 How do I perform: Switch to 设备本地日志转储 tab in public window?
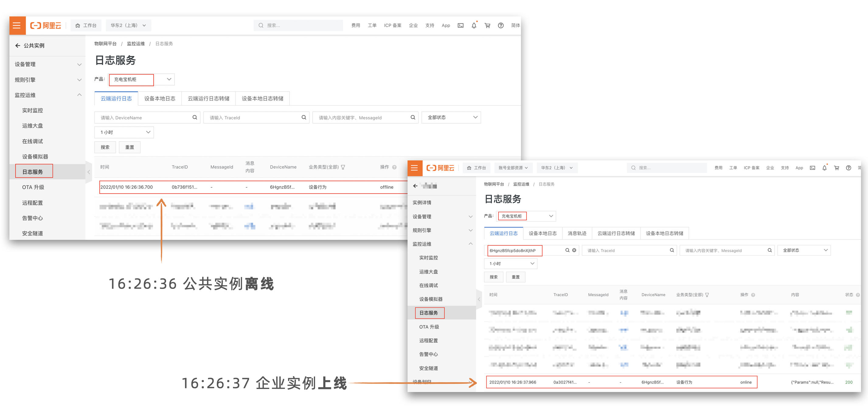262,98
